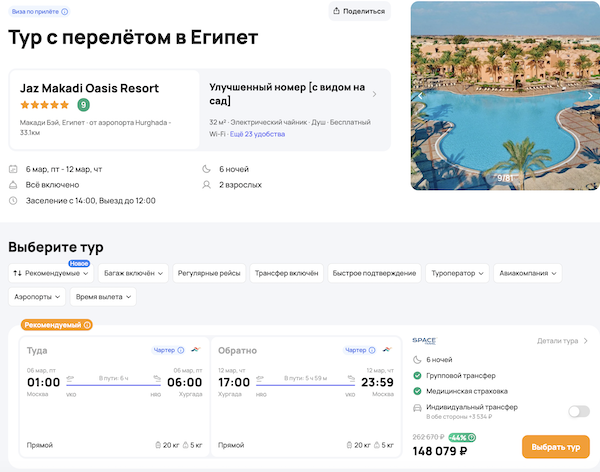
Task: Toggle the Багаж включён filter
Action: pyautogui.click(x=132, y=272)
